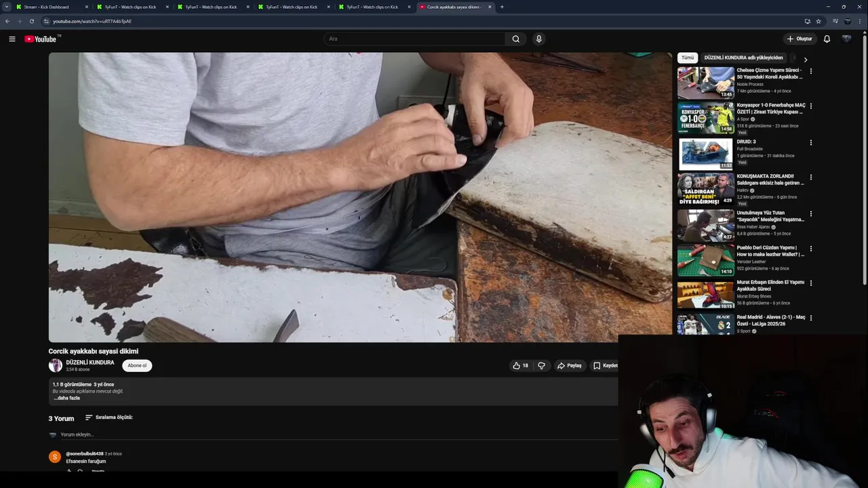
Task: Open options menu for KONUŞMAKTA ZORLANDI video
Action: click(x=811, y=177)
